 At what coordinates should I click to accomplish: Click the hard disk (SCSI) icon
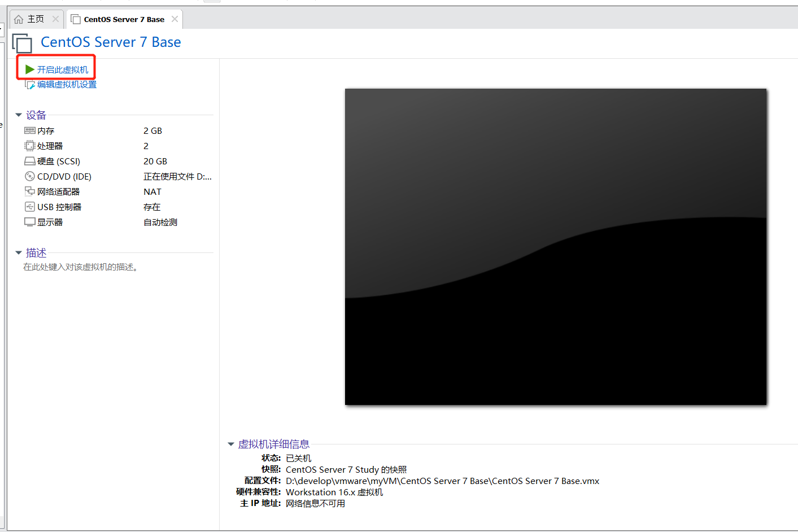(30, 161)
